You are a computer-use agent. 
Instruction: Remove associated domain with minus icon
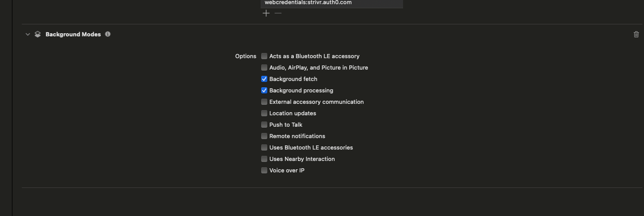click(278, 14)
